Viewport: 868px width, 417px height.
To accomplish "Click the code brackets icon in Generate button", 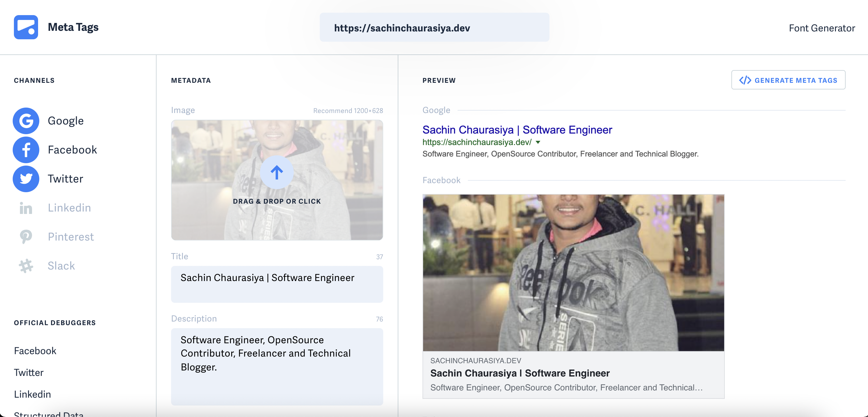I will (x=745, y=80).
